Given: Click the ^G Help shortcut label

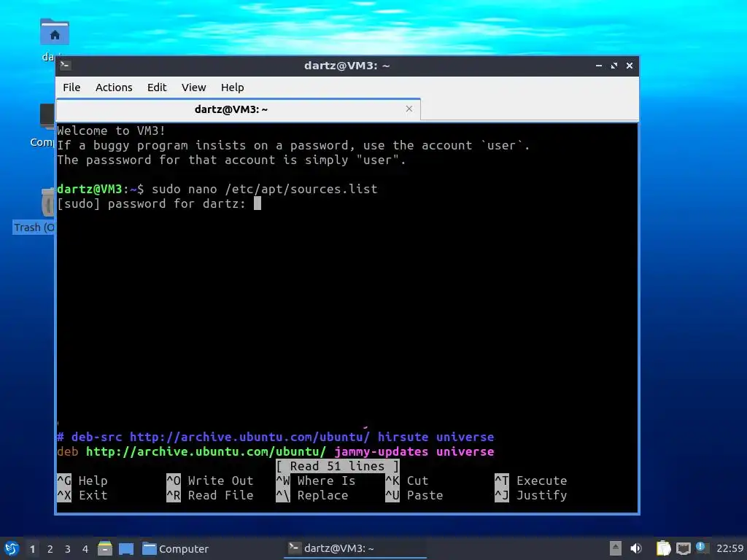Looking at the screenshot, I should 82,481.
